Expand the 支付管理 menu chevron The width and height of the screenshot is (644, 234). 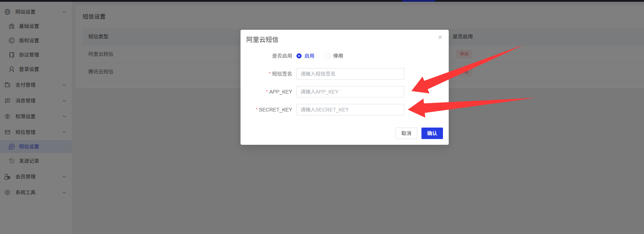[x=64, y=85]
